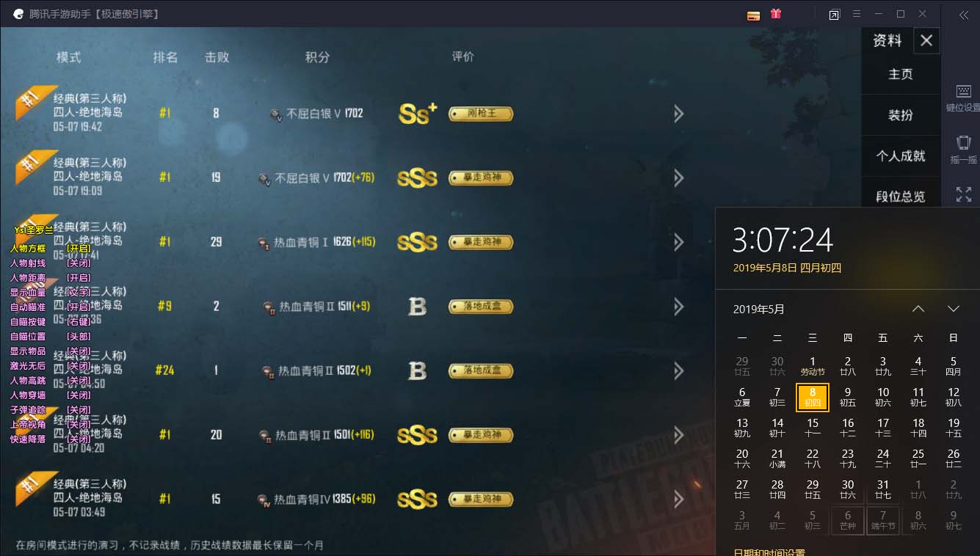Open key mapping settings keyboard icon

[x=963, y=92]
